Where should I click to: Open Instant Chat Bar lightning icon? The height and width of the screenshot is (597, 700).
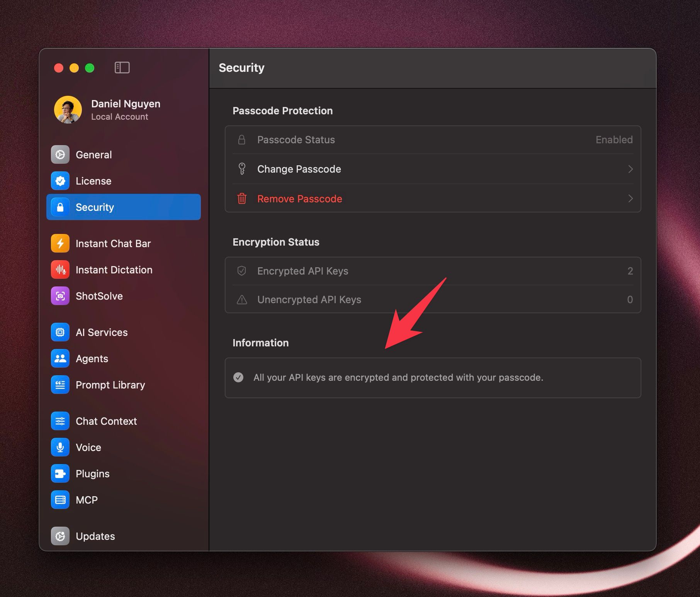pos(60,244)
